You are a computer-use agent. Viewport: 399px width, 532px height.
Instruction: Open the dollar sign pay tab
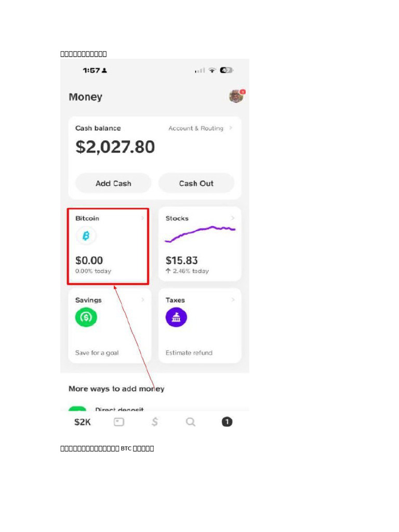[155, 422]
